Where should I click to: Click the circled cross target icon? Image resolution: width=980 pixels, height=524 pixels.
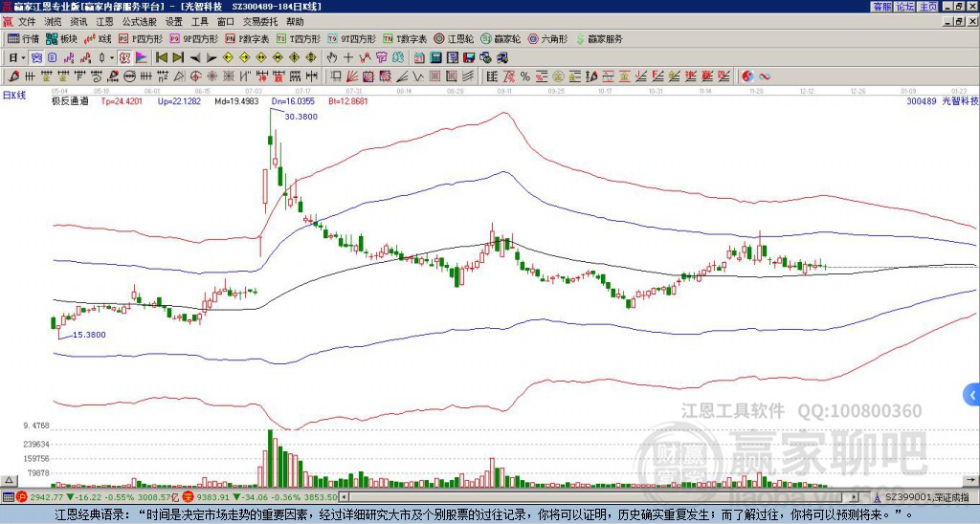195,76
